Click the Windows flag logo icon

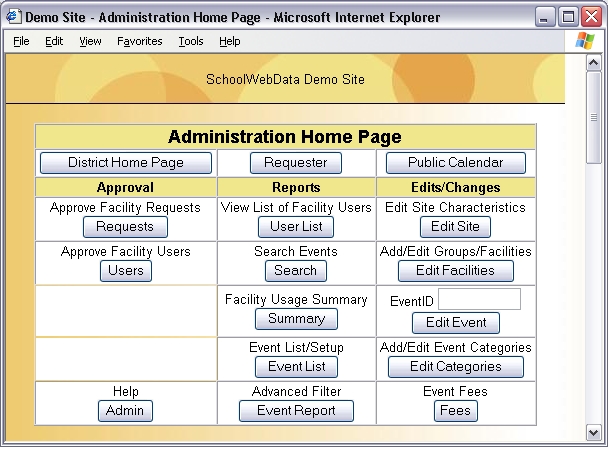[x=585, y=41]
